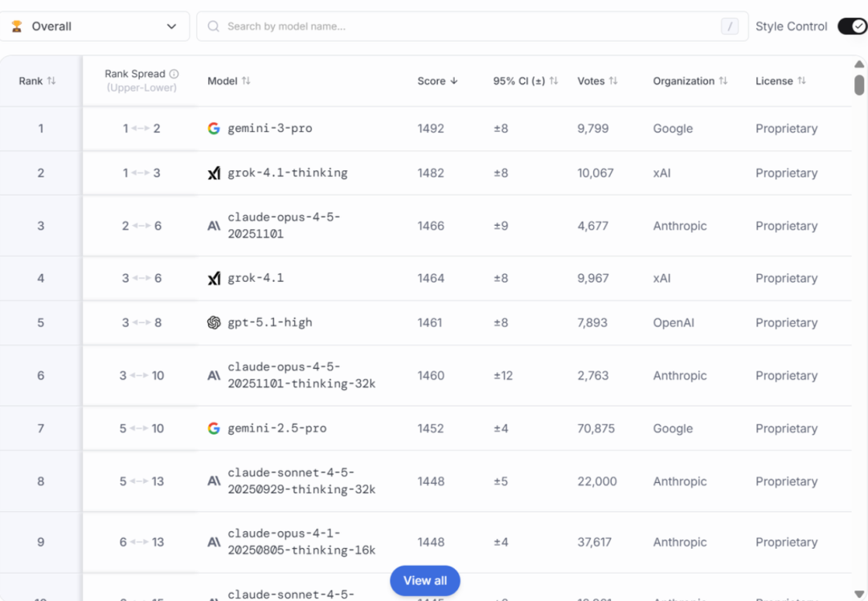Click the xAI logo beside grok-4.1-thinking
This screenshot has width=868, height=601.
pos(214,174)
